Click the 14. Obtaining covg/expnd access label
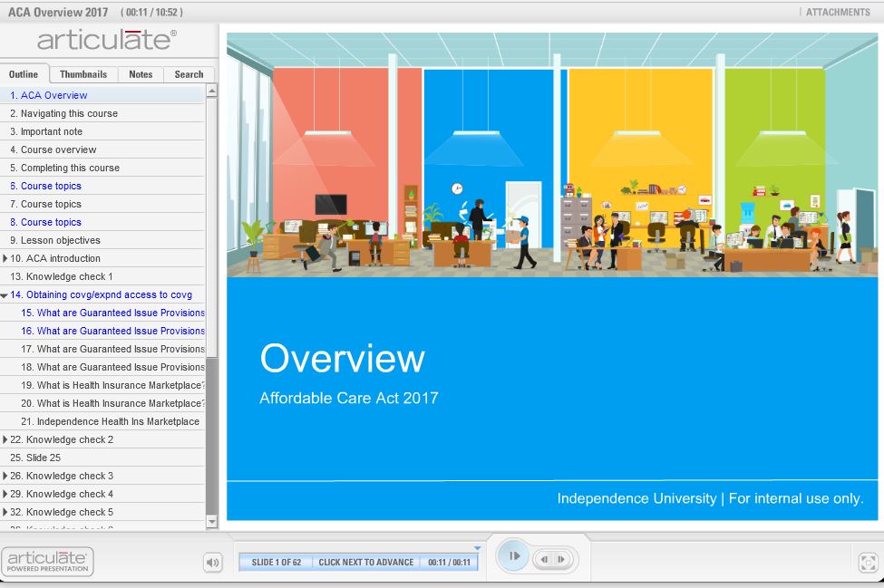This screenshot has width=884, height=588. (x=101, y=294)
